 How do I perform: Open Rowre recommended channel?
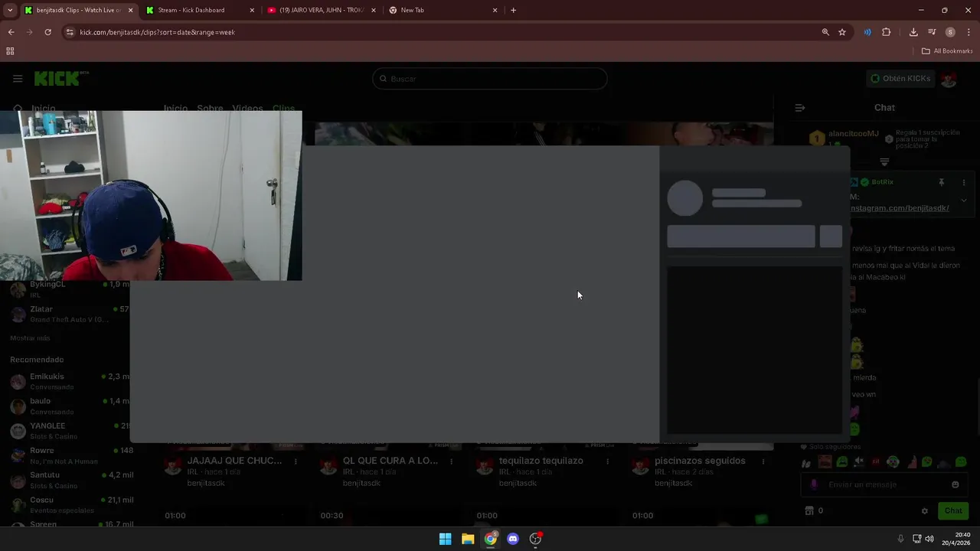(71, 455)
